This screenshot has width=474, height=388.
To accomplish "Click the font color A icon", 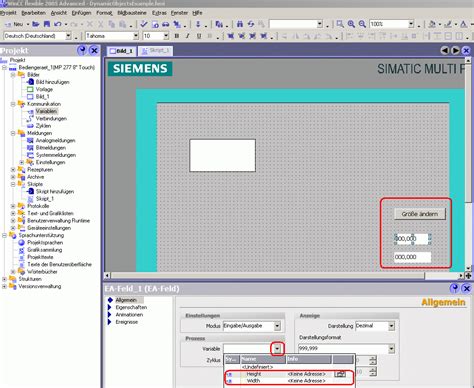I will (464, 24).
